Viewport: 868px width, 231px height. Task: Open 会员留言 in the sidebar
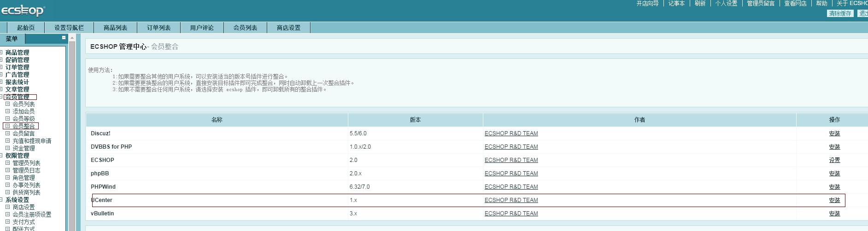pos(23,133)
